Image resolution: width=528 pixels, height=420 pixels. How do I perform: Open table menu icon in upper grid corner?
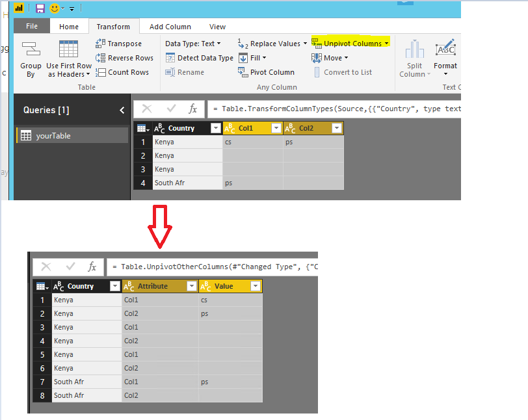coord(143,128)
